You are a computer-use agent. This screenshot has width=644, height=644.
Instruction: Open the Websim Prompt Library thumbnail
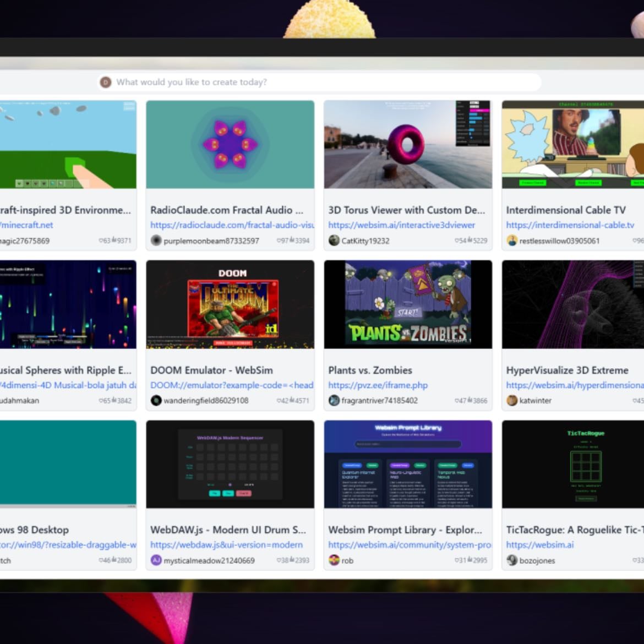pos(408,464)
